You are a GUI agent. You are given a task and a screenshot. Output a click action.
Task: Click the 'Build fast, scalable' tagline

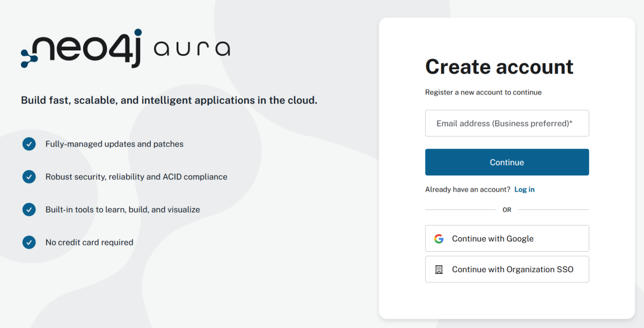pos(169,100)
